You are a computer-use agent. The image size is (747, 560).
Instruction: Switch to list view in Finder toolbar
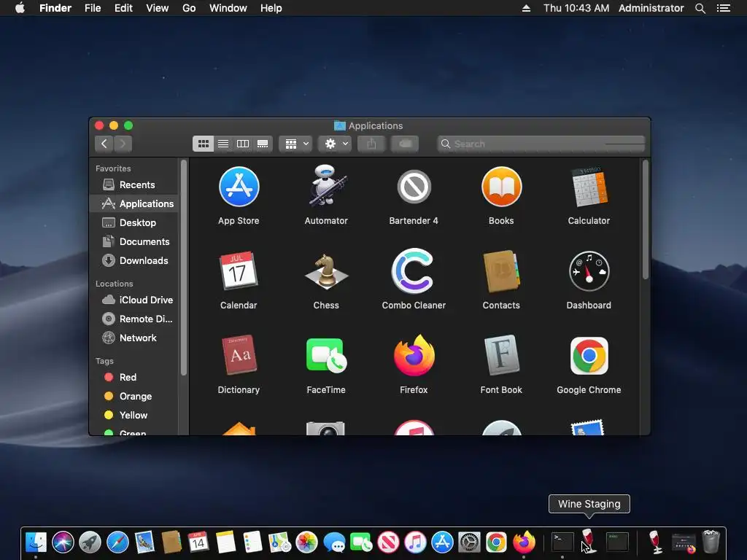click(223, 144)
